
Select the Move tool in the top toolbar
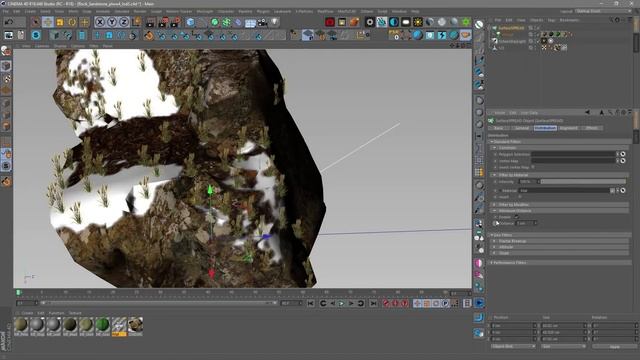tap(48, 22)
